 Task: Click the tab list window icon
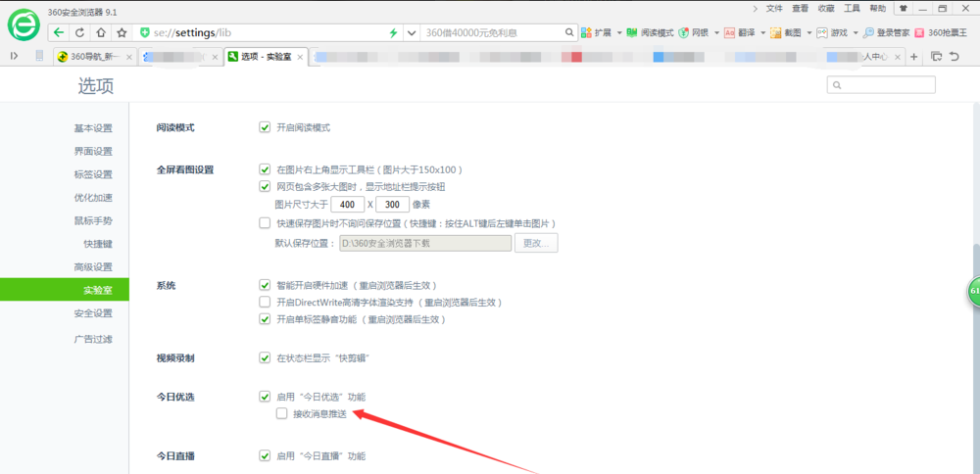[936, 57]
